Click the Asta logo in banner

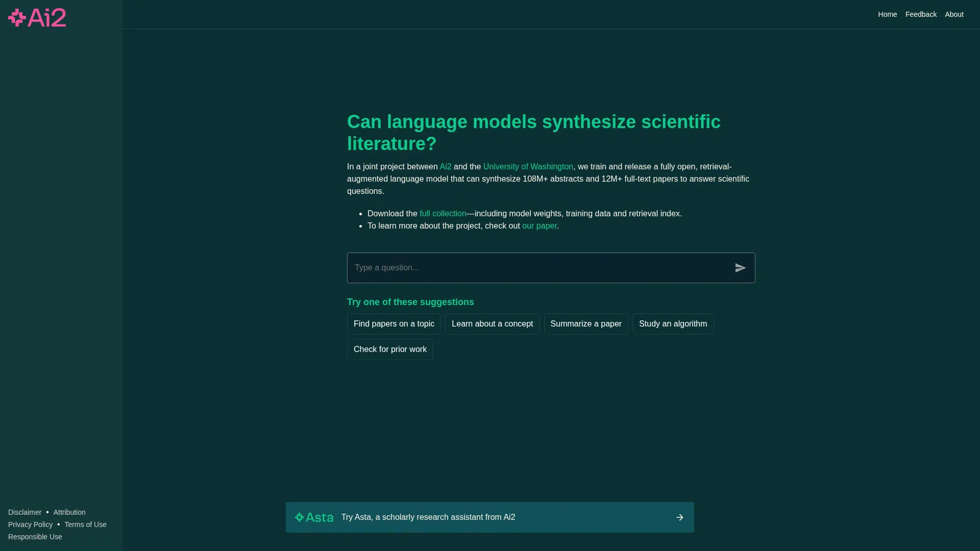point(314,517)
